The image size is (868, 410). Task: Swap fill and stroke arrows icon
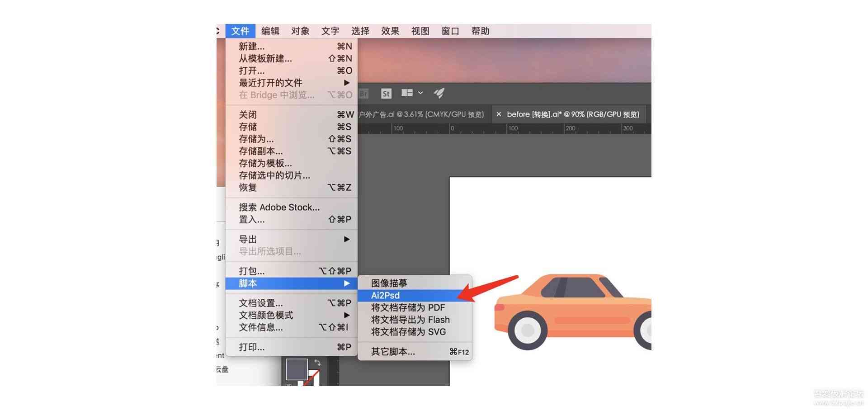[317, 362]
